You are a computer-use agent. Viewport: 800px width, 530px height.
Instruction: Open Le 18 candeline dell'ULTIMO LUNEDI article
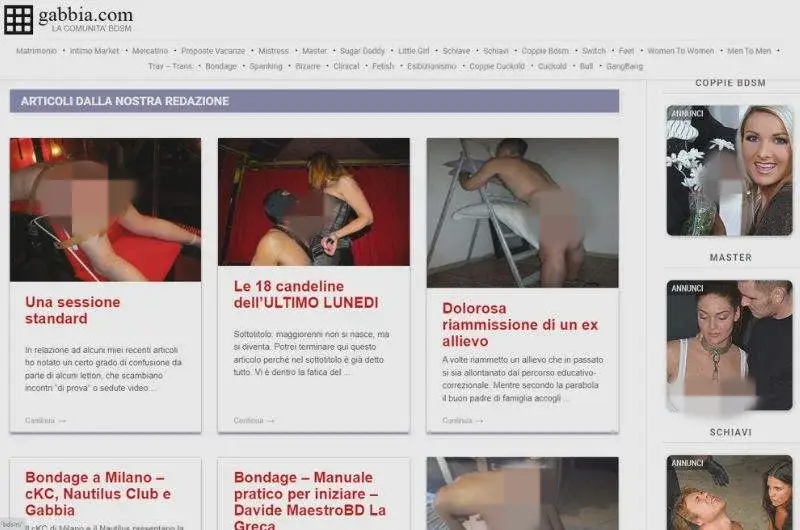306,294
